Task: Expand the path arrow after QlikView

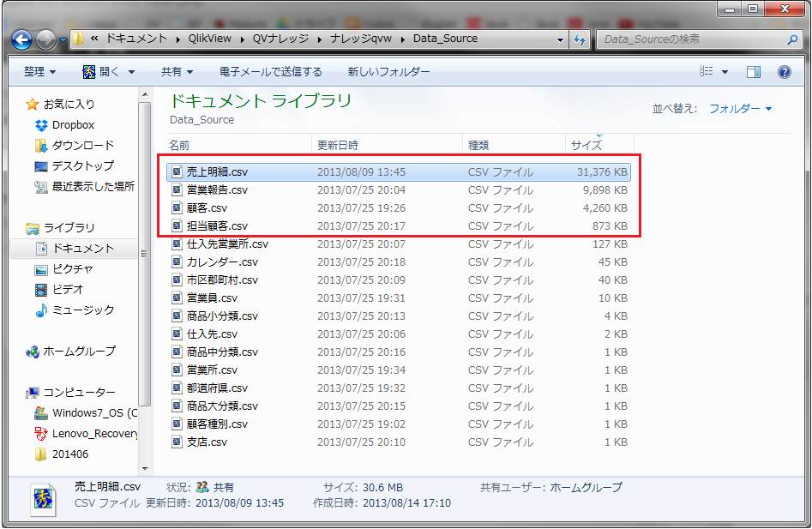Action: click(243, 39)
